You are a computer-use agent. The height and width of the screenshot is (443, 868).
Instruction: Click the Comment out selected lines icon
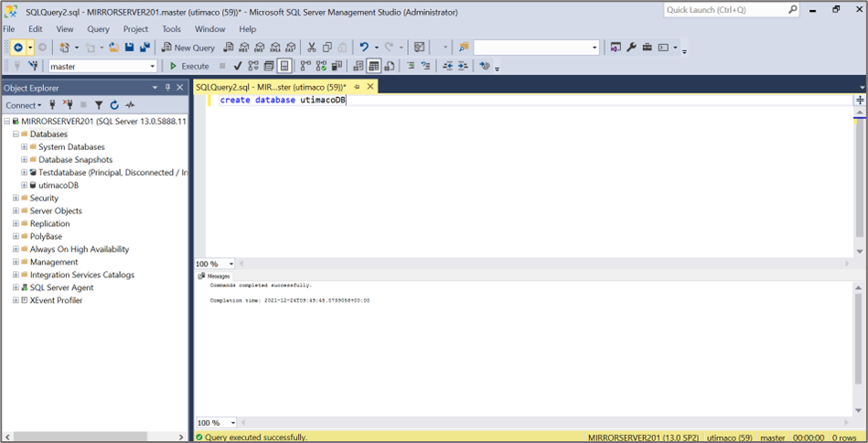(x=411, y=66)
